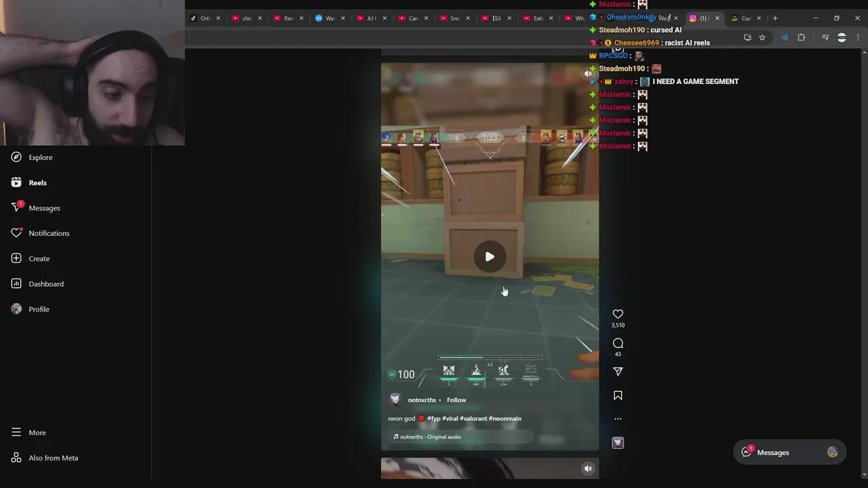Open the #neonmain hashtag
868x488 pixels.
[505, 419]
